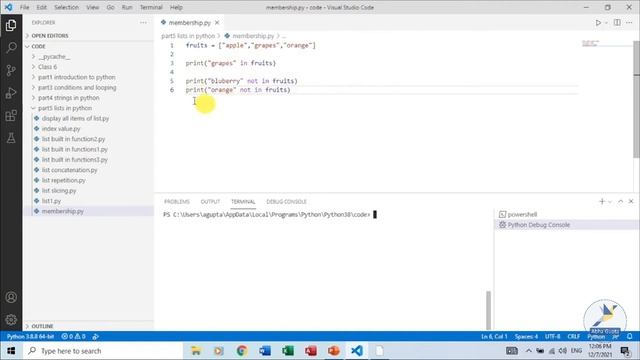This screenshot has height=360, width=640.
Task: Expand part4 strings in python folder
Action: (69, 98)
